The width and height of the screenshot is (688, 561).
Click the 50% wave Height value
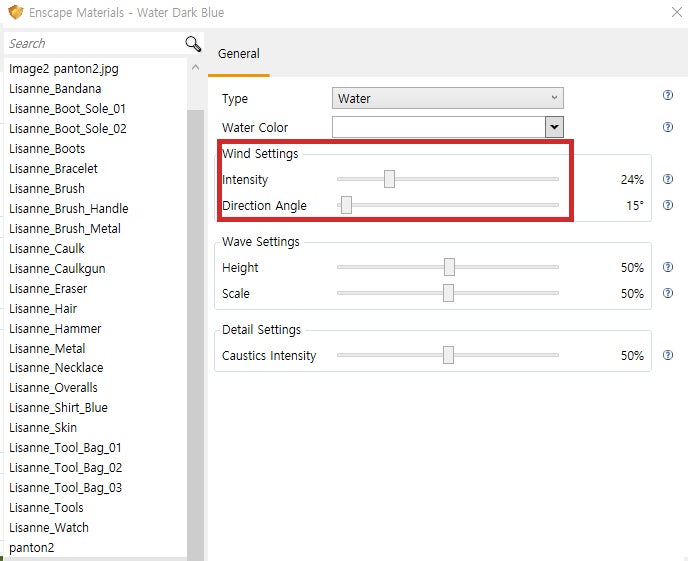click(632, 268)
